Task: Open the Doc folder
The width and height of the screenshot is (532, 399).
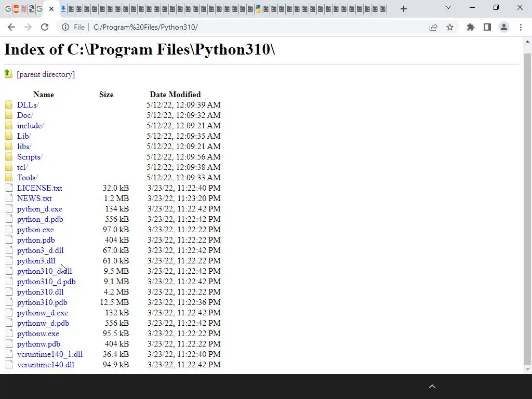Action: pyautogui.click(x=25, y=115)
